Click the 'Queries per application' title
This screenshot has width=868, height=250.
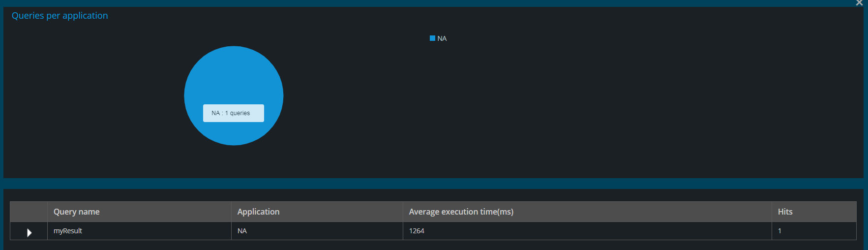point(60,16)
